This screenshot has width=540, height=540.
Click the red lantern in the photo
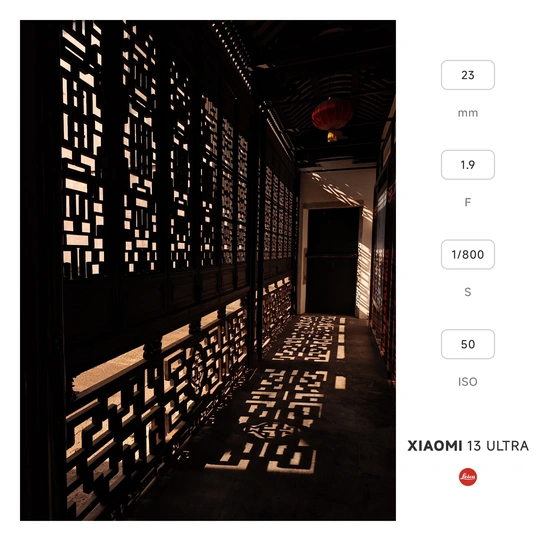(x=332, y=115)
